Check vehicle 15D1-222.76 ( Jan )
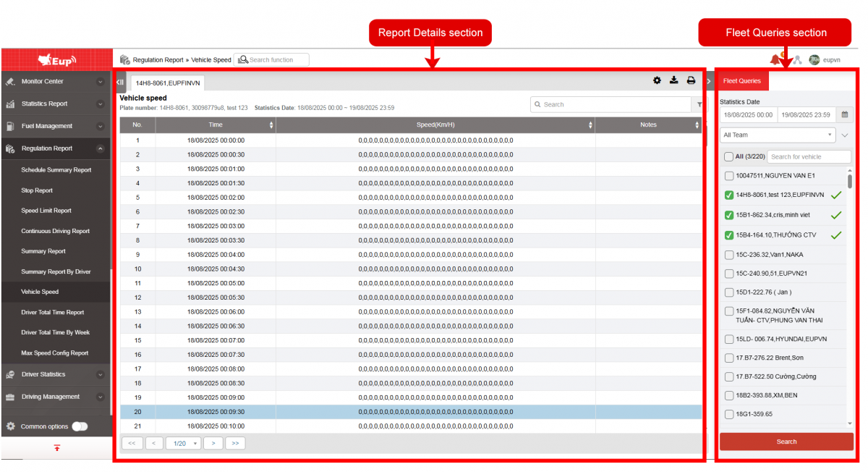Screen dimensions: 868x472 [x=728, y=292]
